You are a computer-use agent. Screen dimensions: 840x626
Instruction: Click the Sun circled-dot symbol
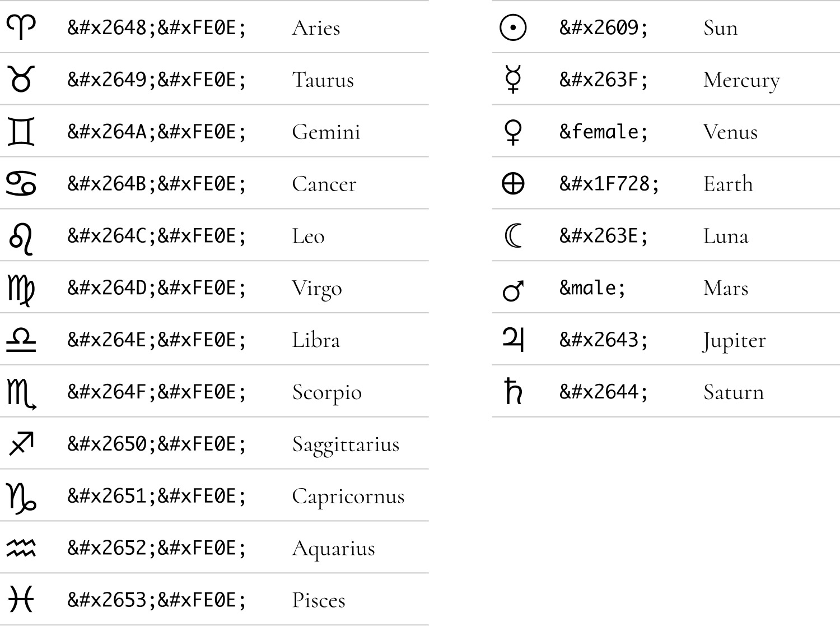513,27
